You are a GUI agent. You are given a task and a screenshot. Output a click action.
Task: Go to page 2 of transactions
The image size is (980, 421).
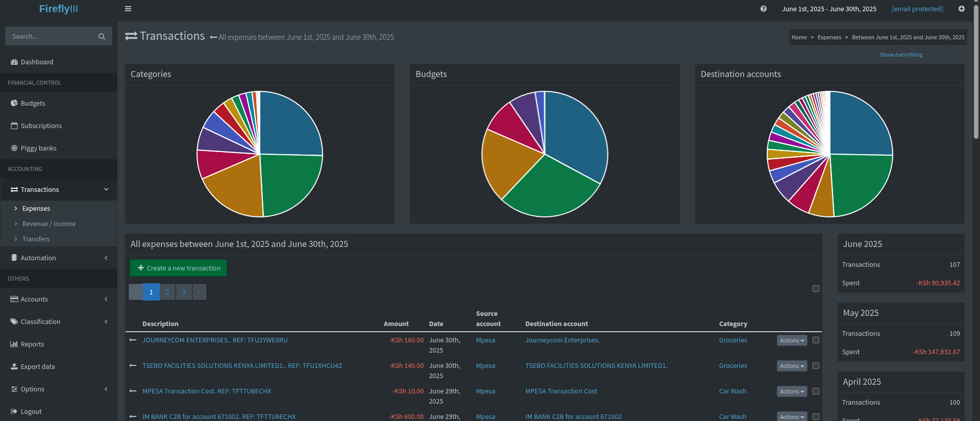point(167,292)
